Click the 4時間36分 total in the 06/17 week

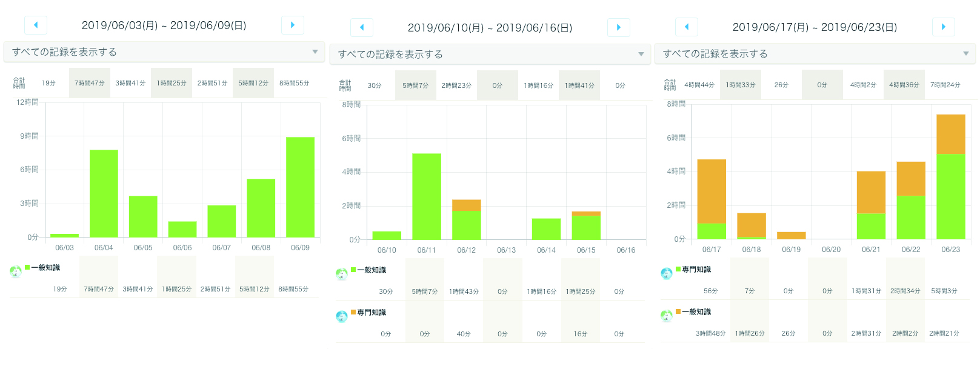point(904,85)
